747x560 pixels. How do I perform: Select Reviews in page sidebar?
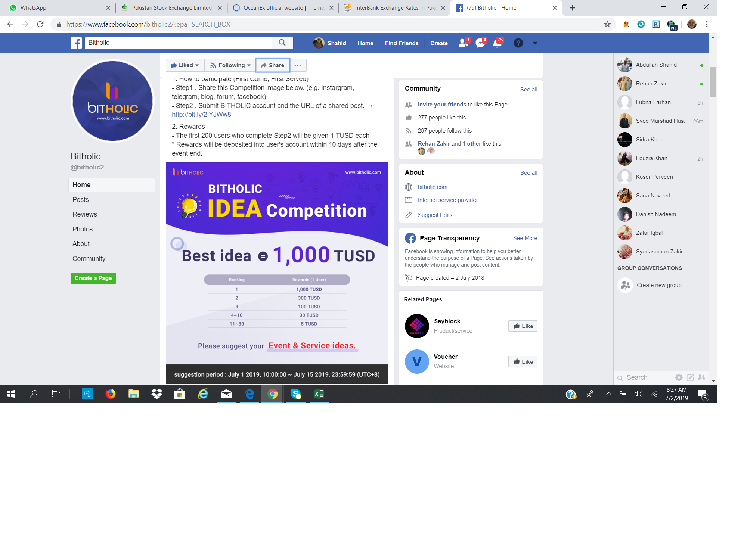pyautogui.click(x=85, y=214)
